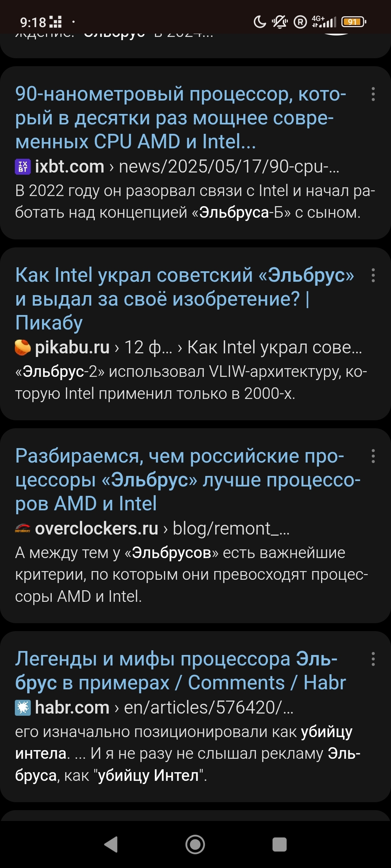
Task: Open the ixbt 90-nanometer processor result
Action: point(180,118)
